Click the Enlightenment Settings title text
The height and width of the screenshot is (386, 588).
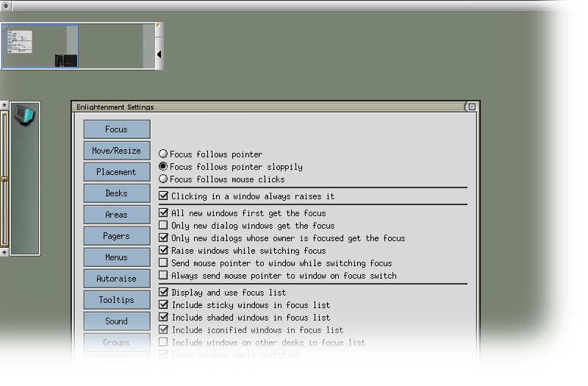tap(115, 107)
